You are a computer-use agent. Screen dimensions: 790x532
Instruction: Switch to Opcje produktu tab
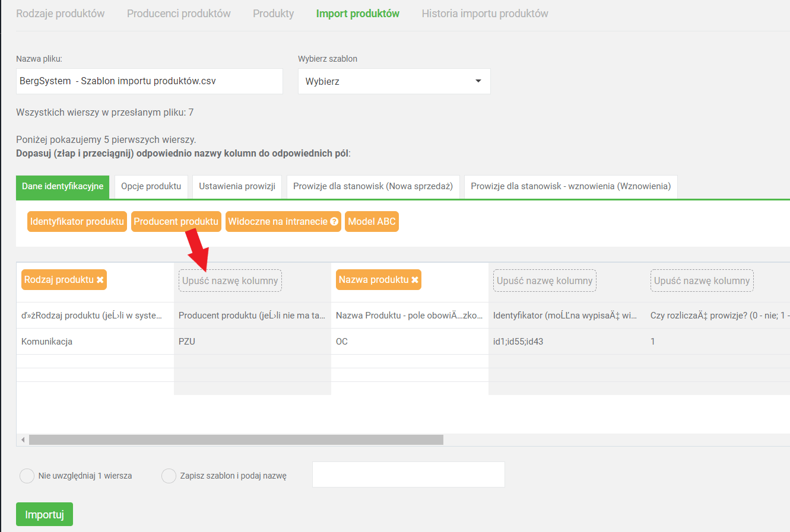click(x=151, y=186)
